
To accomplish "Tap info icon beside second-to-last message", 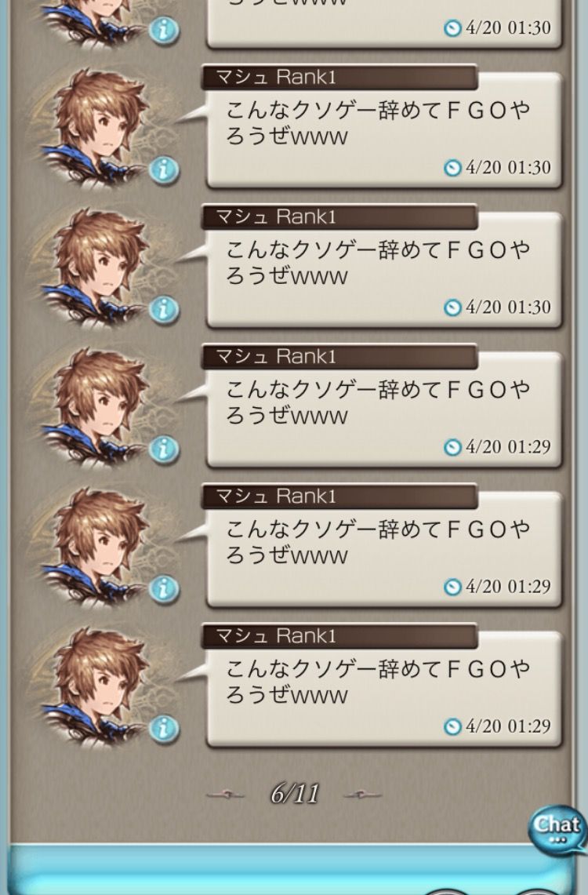I will coord(164,589).
